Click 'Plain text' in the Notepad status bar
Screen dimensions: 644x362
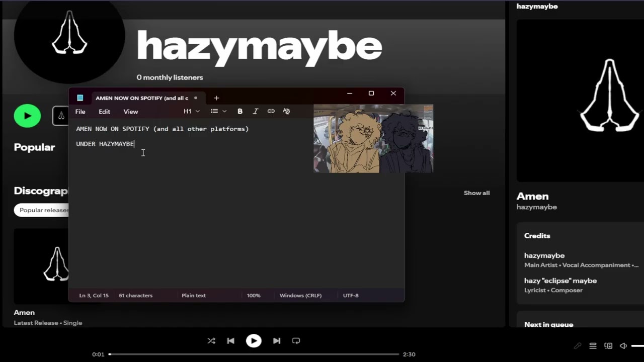click(x=194, y=296)
